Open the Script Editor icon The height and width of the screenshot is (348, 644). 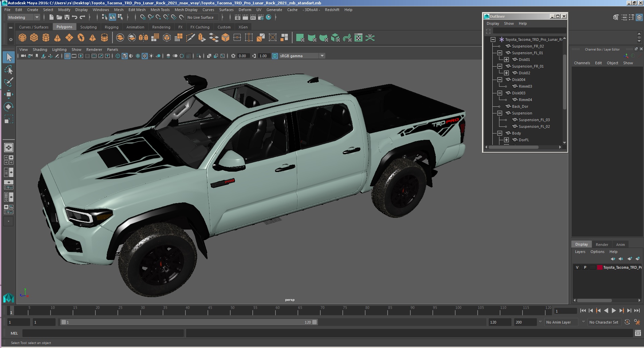638,333
